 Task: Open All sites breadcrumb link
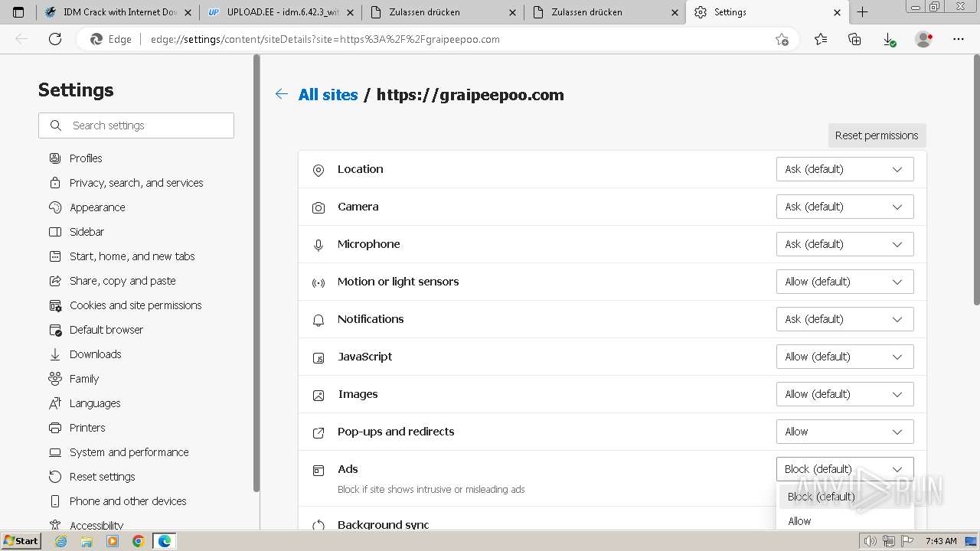coord(328,95)
